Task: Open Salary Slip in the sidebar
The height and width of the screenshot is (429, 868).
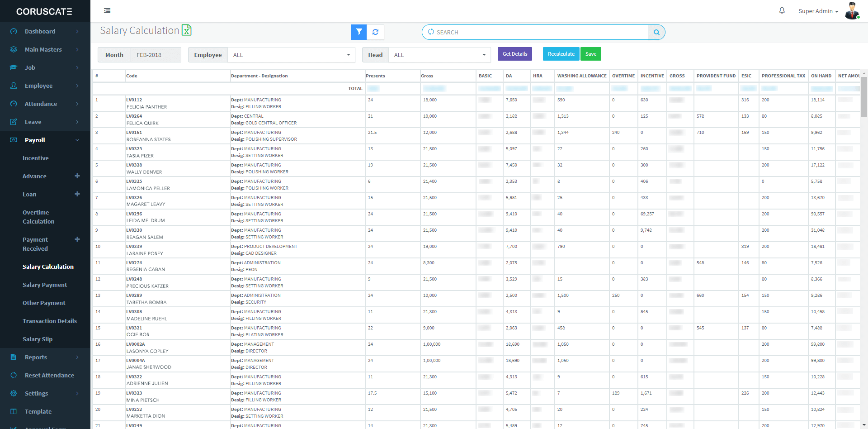Action: pyautogui.click(x=38, y=339)
